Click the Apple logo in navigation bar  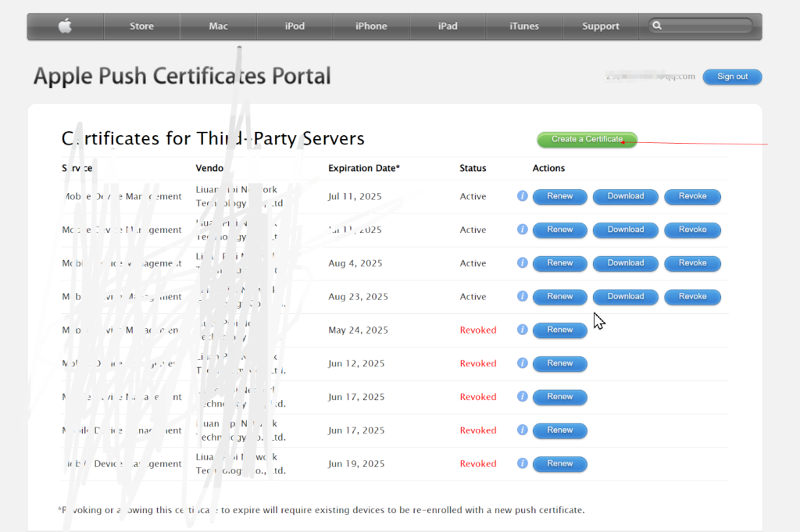pyautogui.click(x=65, y=27)
